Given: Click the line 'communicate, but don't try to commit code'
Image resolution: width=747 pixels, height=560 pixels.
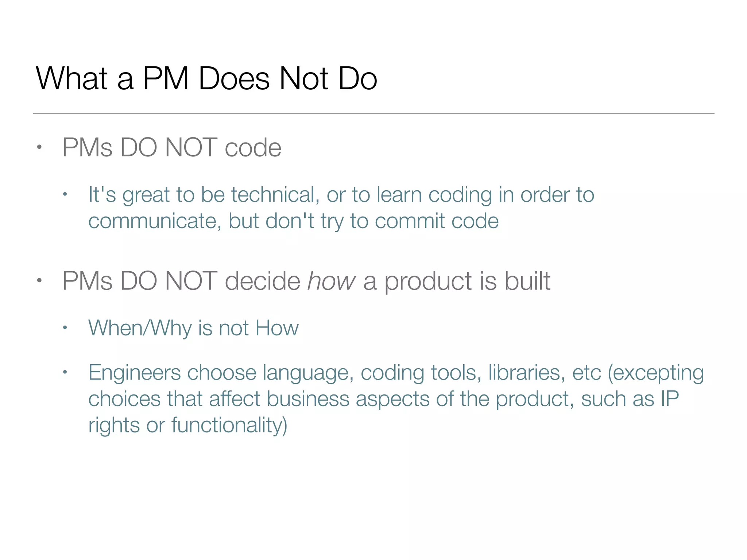Looking at the screenshot, I should point(293,221).
